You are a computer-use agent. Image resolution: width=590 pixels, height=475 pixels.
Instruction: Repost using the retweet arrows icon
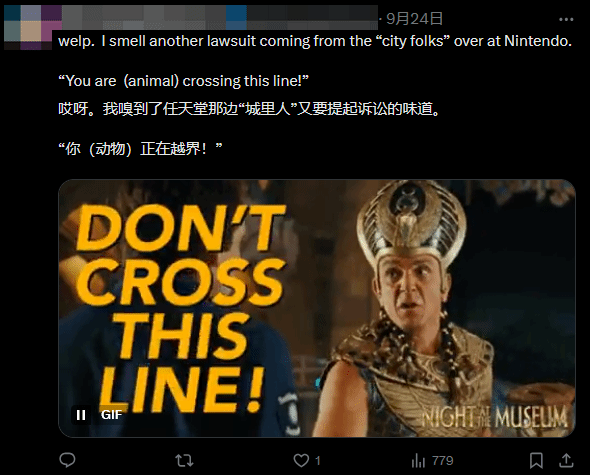point(184,460)
